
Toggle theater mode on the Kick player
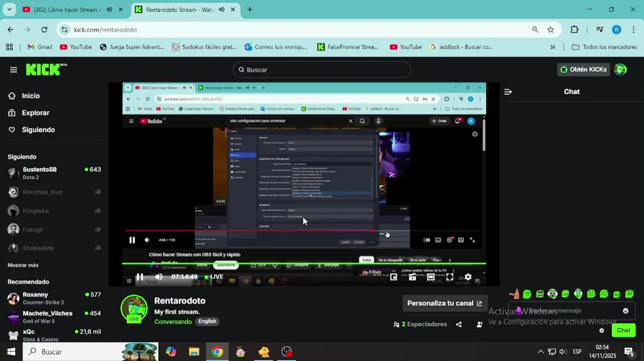431,277
